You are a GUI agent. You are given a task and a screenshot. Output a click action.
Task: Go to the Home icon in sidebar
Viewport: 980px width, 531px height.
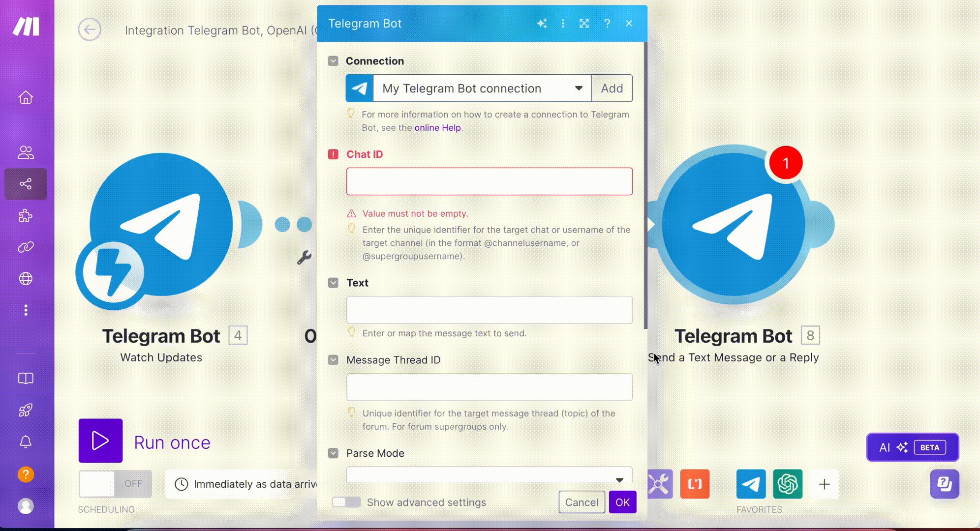tap(26, 97)
